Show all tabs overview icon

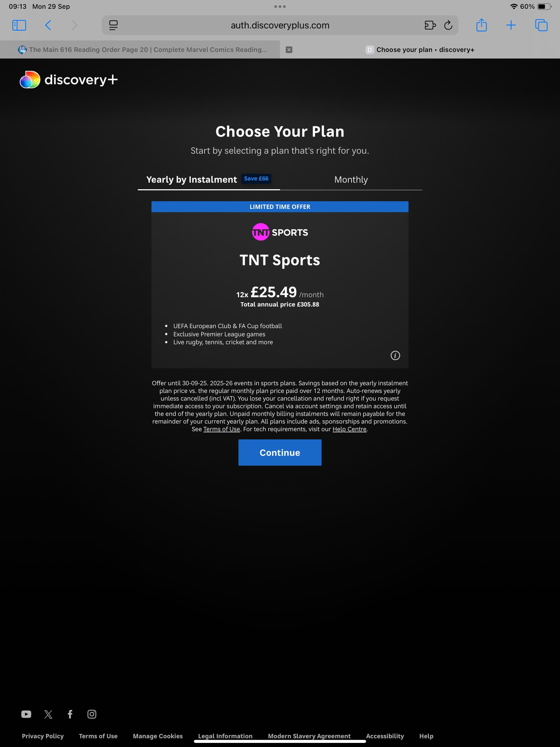click(541, 25)
